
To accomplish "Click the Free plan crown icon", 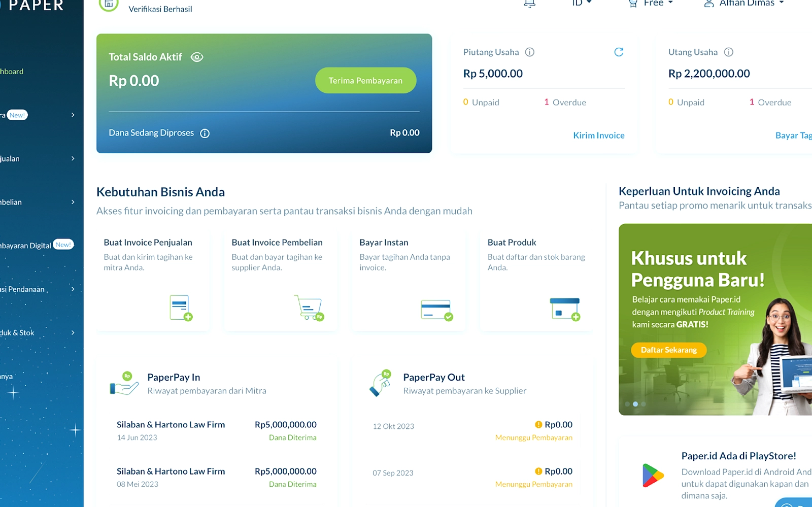I will [x=633, y=4].
